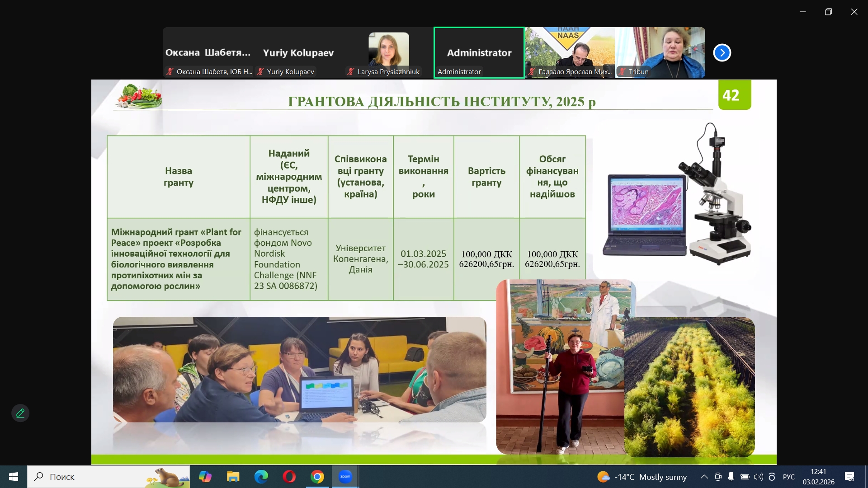Show next participants with arrow button
The width and height of the screenshot is (868, 488).
click(x=722, y=53)
